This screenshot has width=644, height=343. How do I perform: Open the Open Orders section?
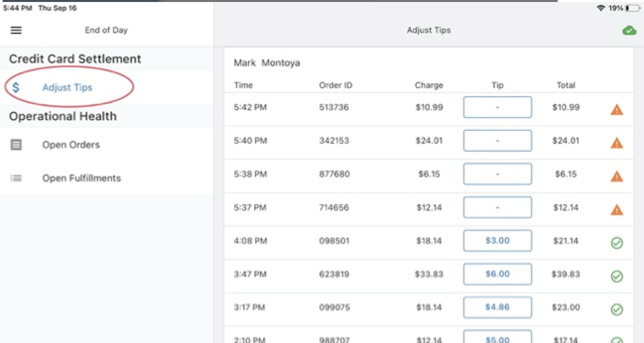107,145
